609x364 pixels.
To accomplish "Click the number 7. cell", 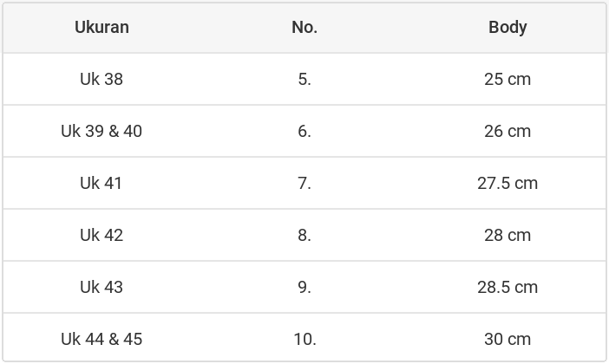I will [304, 183].
